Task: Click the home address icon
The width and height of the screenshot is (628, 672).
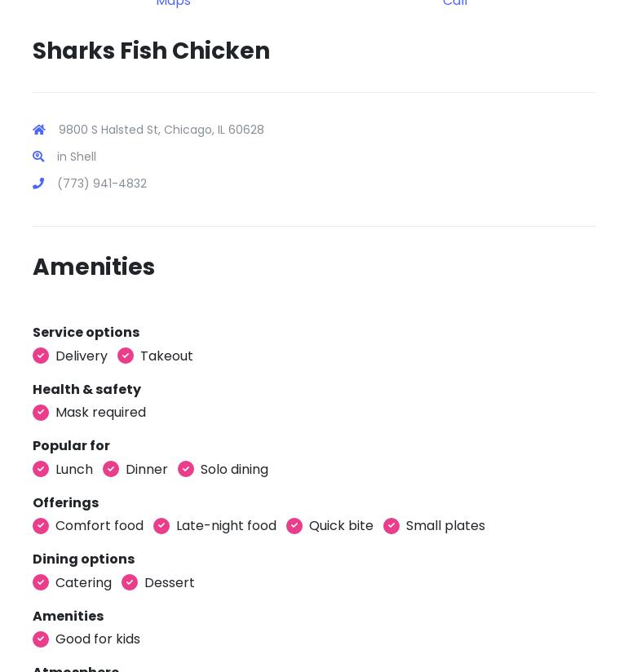Action: click(x=39, y=130)
